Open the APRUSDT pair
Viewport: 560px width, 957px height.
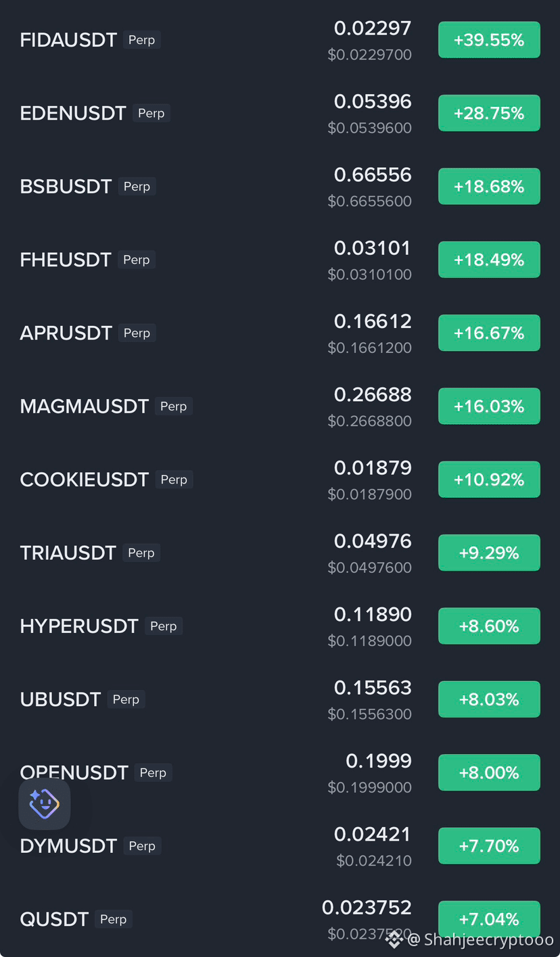pos(280,333)
